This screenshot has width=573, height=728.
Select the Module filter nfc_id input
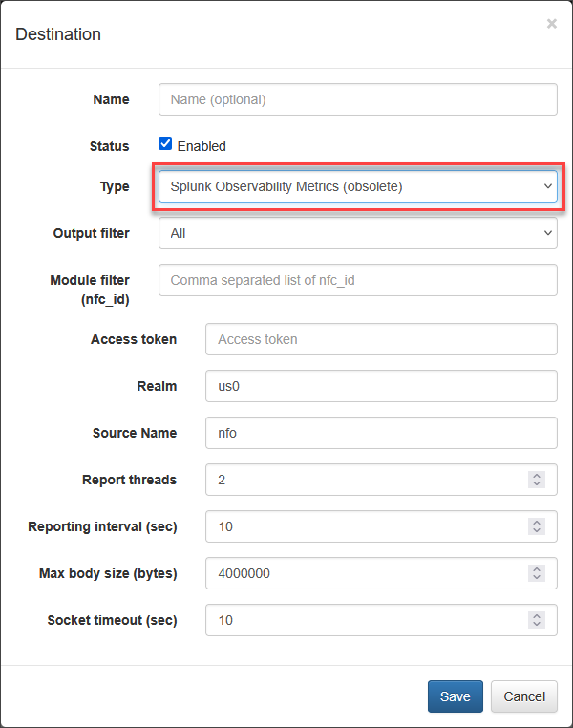pos(358,280)
